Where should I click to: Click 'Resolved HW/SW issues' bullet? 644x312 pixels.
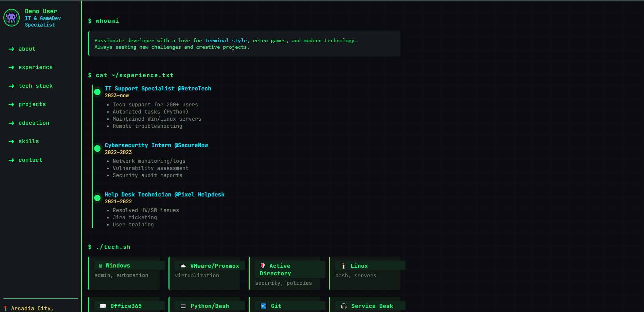[x=146, y=210]
